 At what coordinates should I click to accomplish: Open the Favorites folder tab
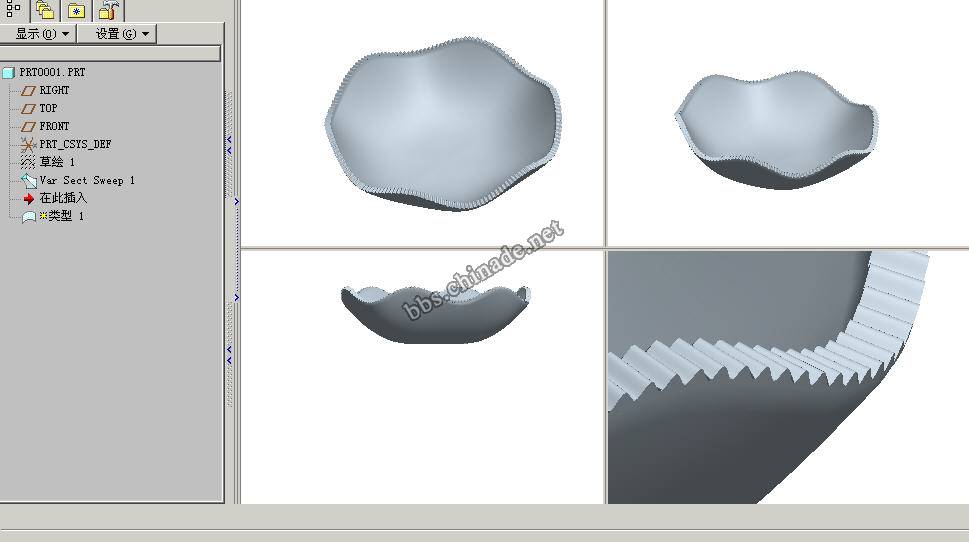77,11
